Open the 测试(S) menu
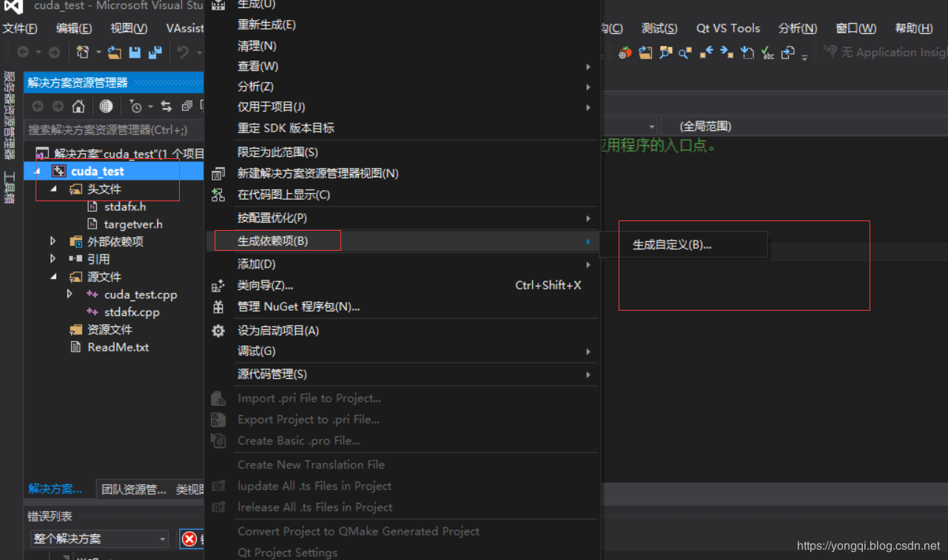The width and height of the screenshot is (948, 560). coord(659,28)
